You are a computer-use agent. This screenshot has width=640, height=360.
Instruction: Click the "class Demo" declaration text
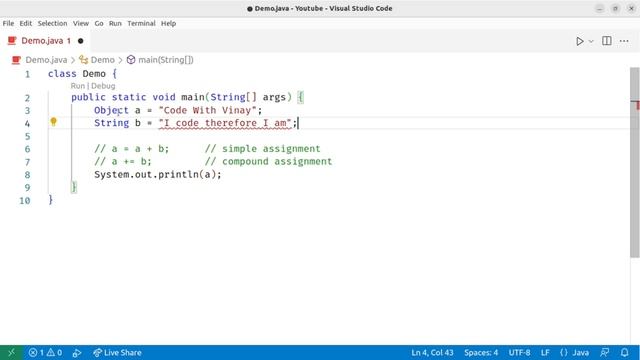77,74
